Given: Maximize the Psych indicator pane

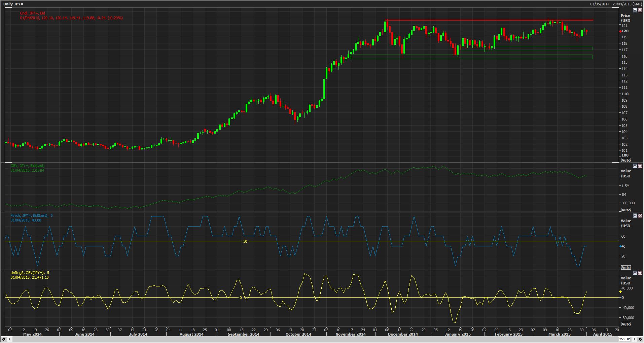Looking at the screenshot, I should tap(635, 216).
